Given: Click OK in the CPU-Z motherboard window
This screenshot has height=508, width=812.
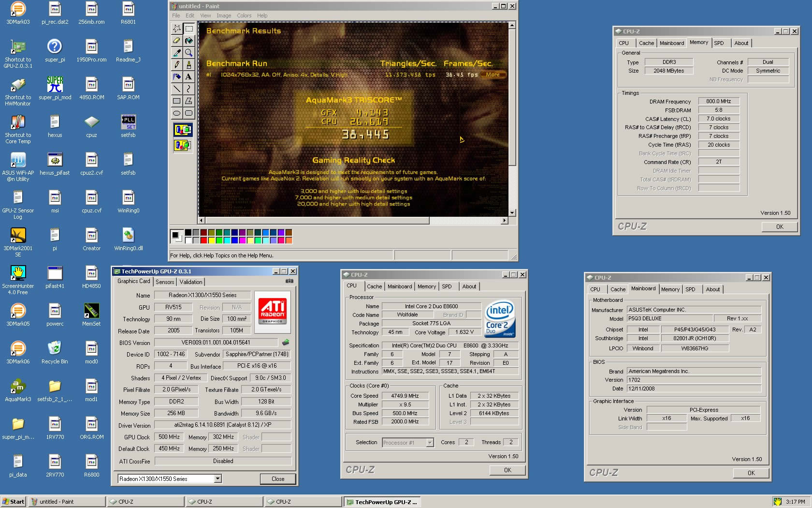Looking at the screenshot, I should [751, 473].
